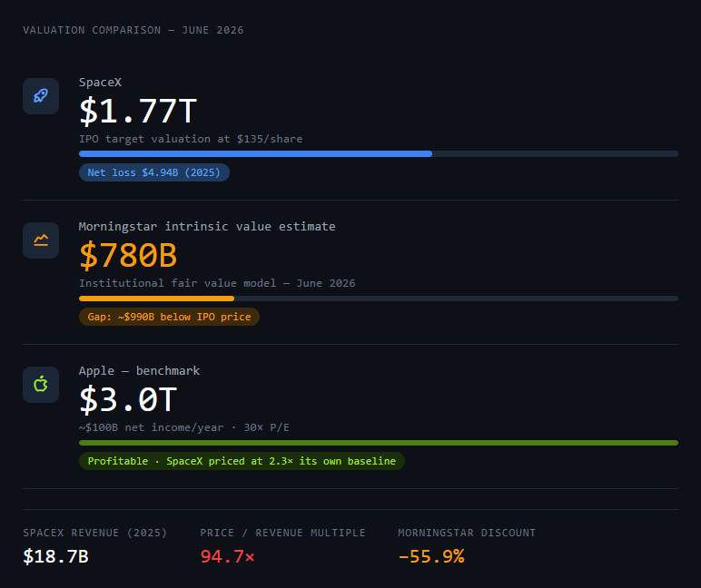Click the $18.7B SpaceX revenue value
This screenshot has height=588, width=701.
[x=55, y=557]
